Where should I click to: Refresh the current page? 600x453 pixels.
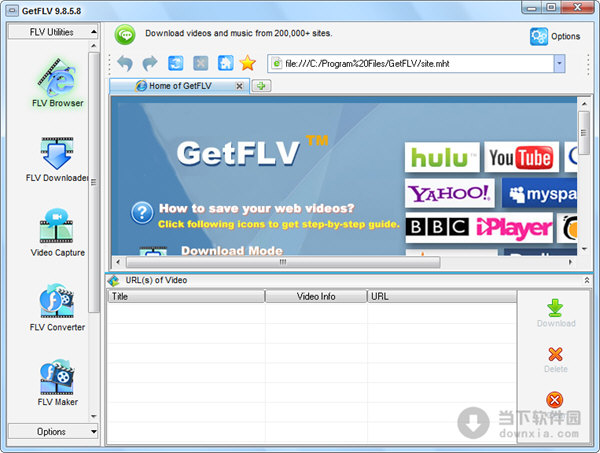pos(176,63)
